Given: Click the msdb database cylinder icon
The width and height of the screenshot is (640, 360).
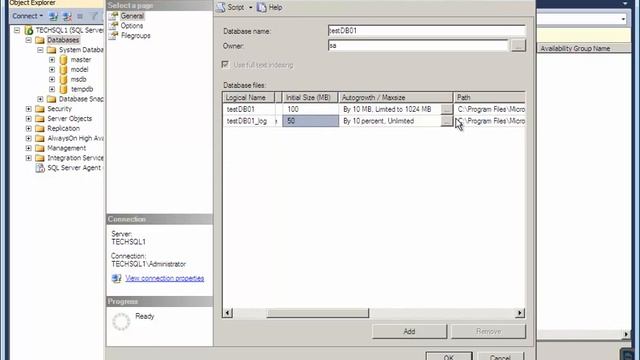Looking at the screenshot, I should (x=63, y=79).
